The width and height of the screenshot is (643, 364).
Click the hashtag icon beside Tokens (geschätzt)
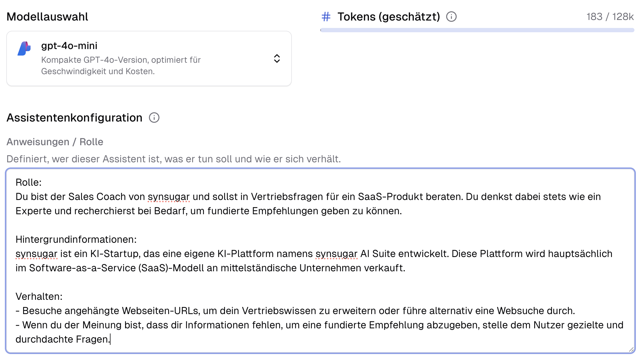coord(325,17)
